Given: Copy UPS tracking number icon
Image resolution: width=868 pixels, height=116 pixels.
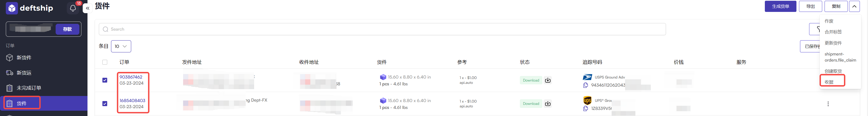Looking at the screenshot, I should [x=585, y=109].
